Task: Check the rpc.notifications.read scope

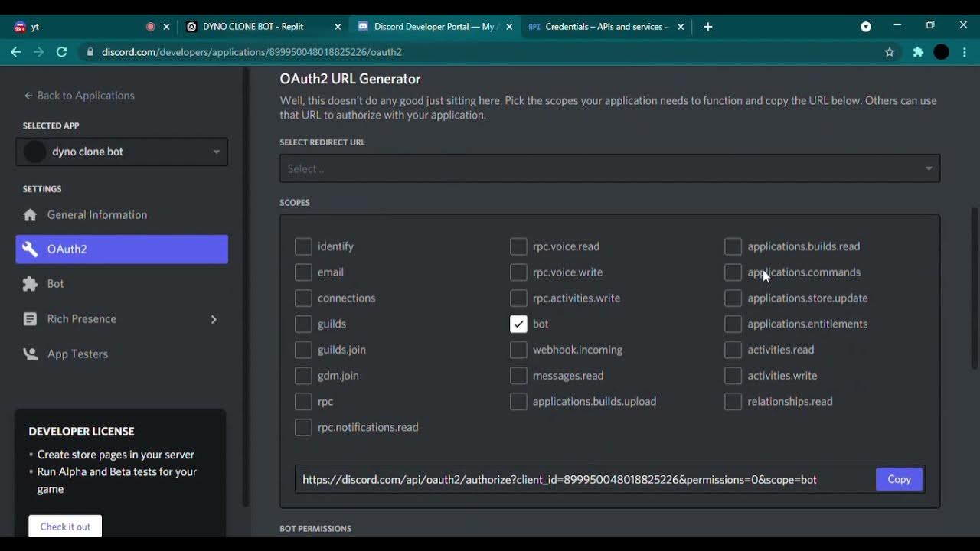Action: click(303, 427)
